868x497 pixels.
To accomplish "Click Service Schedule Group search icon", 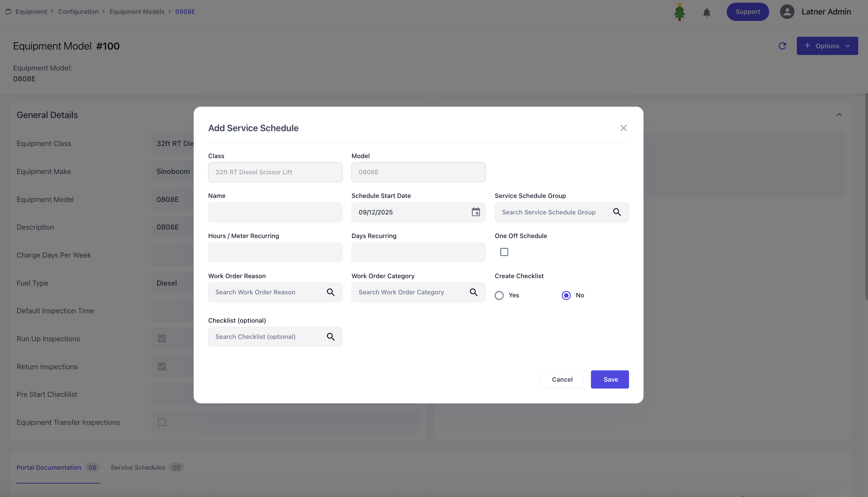I will [616, 212].
